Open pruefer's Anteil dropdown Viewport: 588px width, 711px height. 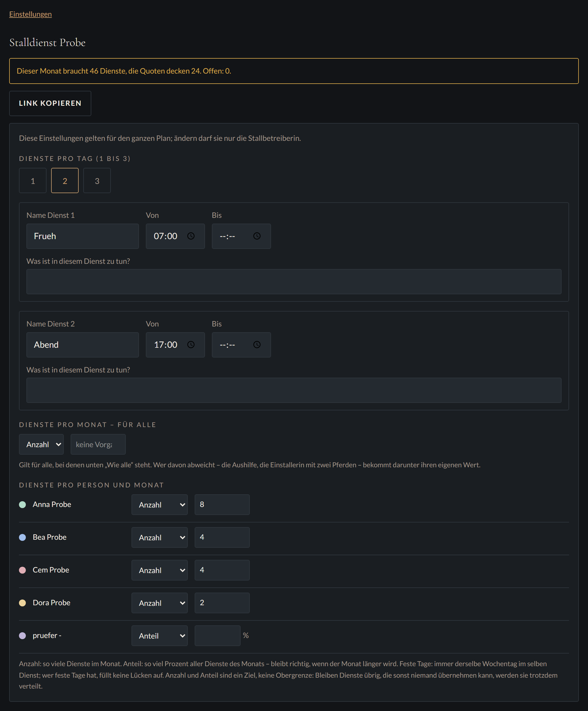(x=160, y=635)
